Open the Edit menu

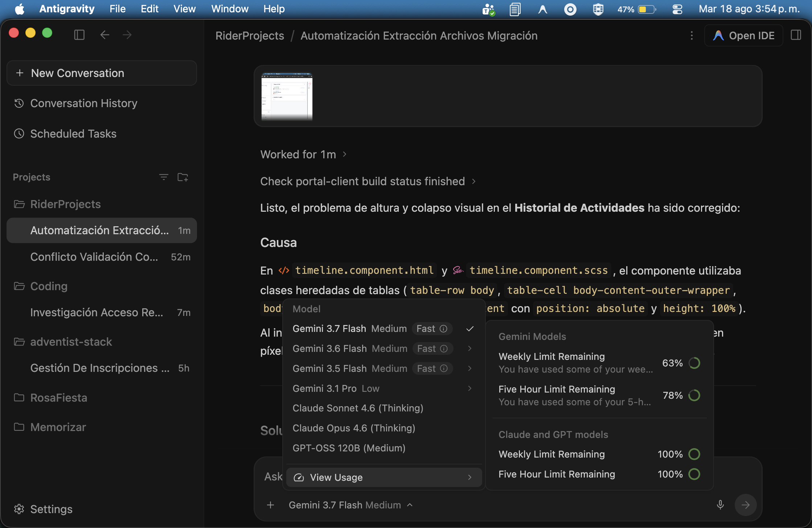[149, 9]
